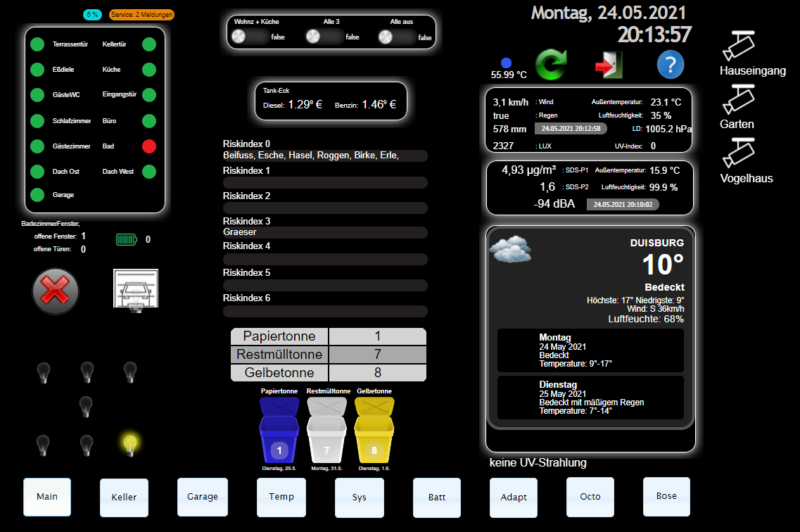Click the 24.05.2021 20:12:58 timestamp
Viewport: 800px width, 532px height.
pos(571,129)
